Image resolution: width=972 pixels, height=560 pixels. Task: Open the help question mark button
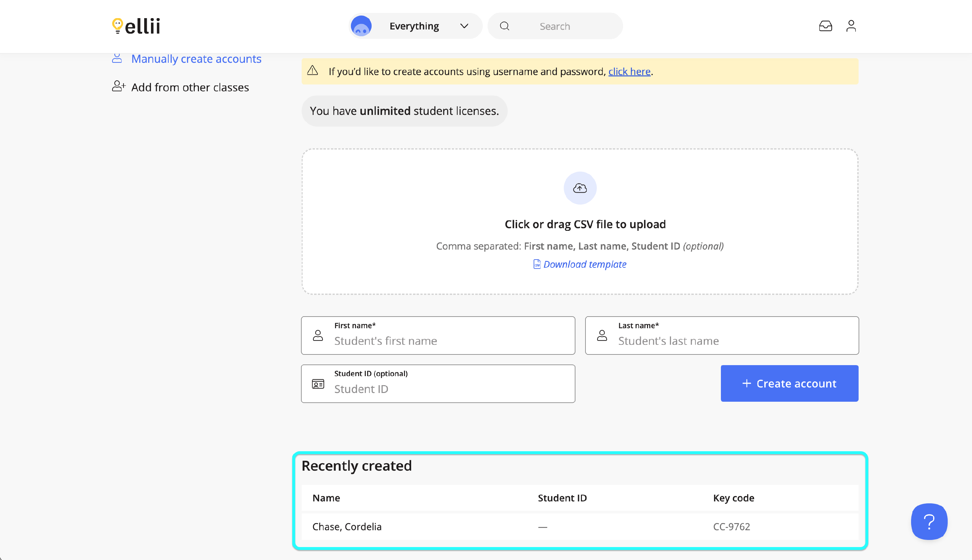pyautogui.click(x=929, y=521)
